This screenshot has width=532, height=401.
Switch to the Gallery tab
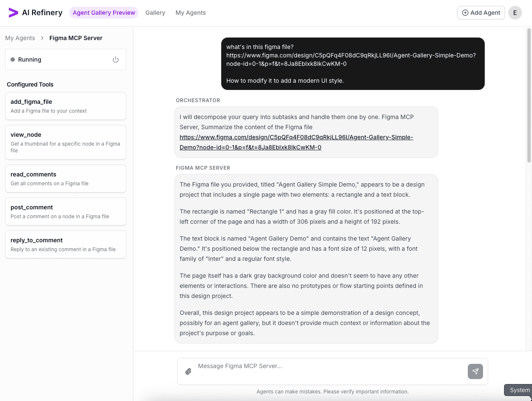pyautogui.click(x=155, y=13)
